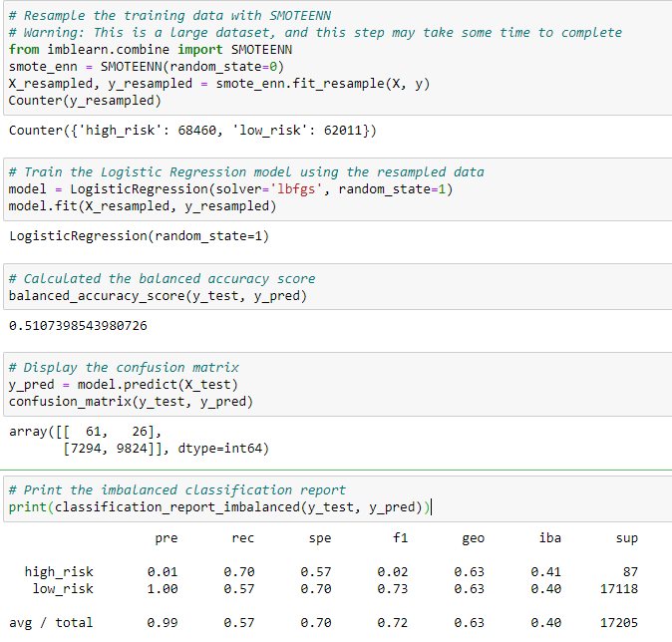Click the '# Train the Logistic Regression model' comment

pos(246,172)
